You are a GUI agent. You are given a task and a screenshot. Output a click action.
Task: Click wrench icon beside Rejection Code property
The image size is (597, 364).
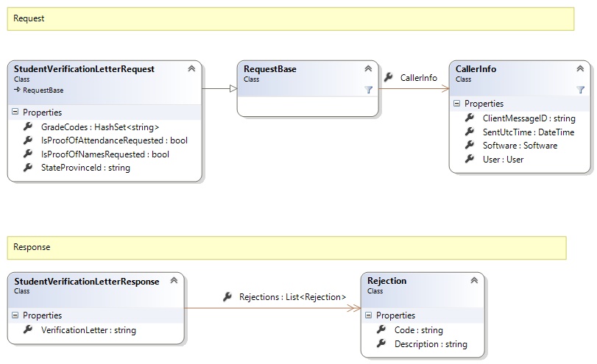pyautogui.click(x=381, y=330)
